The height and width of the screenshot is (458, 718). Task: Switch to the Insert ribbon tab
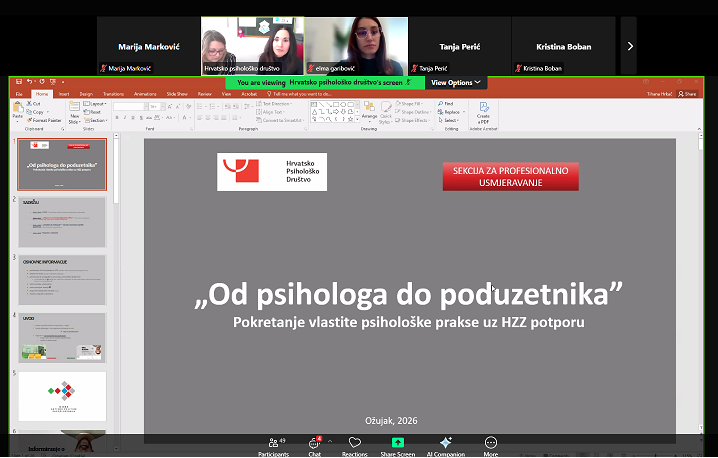click(64, 93)
